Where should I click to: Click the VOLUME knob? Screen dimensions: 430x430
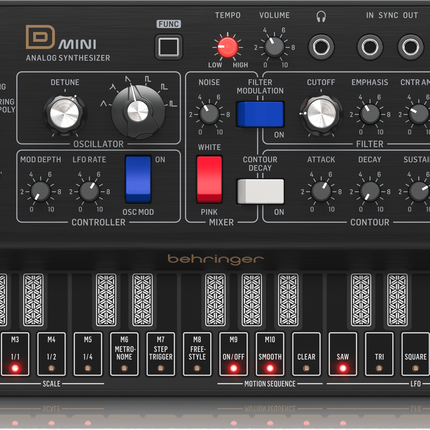[x=274, y=47]
